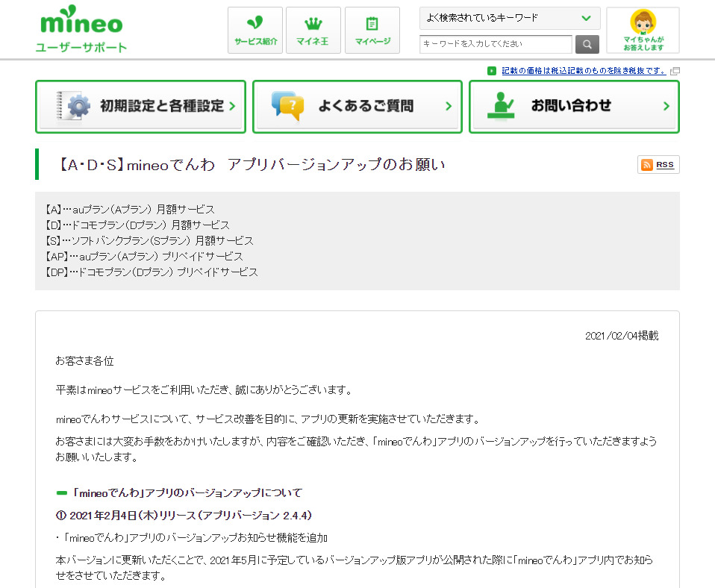Open マイページ navigation button
Image resolution: width=715 pixels, height=588 pixels.
click(x=372, y=31)
